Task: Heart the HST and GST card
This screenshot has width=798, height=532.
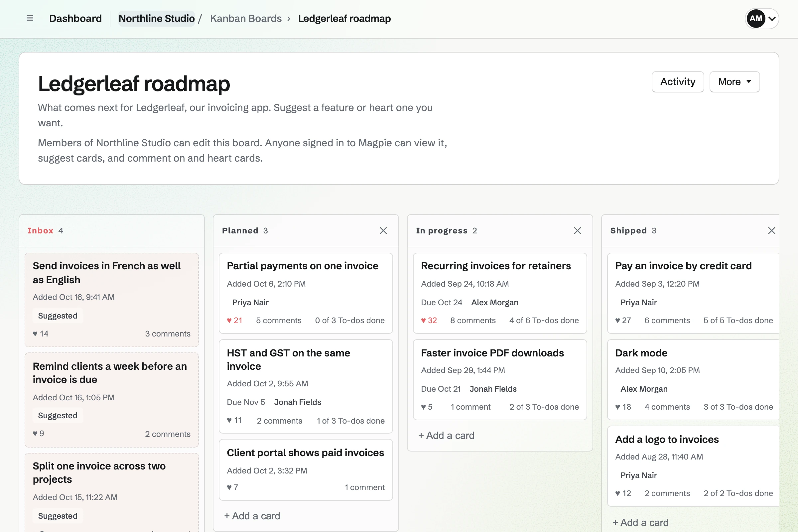Action: 234,420
